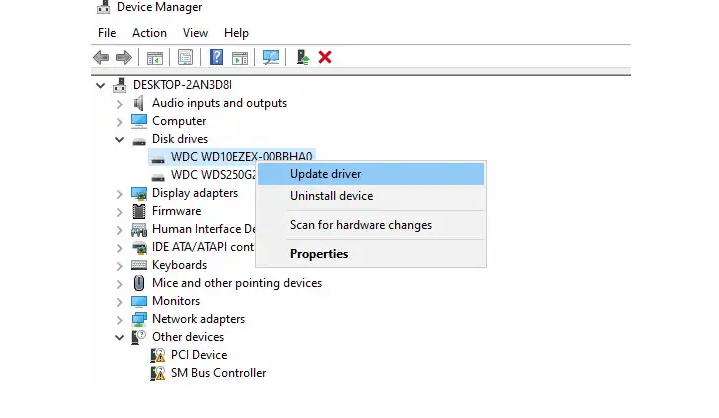This screenshot has height=418, width=719.
Task: Open the View menu
Action: [195, 33]
